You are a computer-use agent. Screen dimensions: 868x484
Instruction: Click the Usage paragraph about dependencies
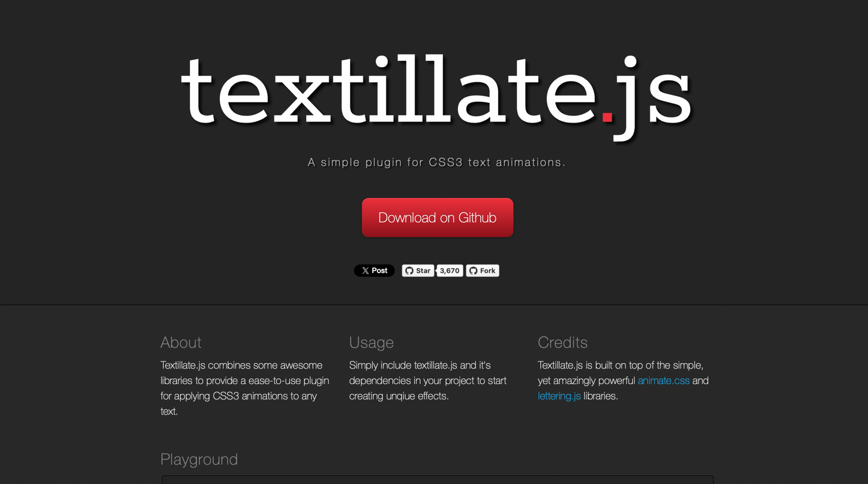pos(427,380)
